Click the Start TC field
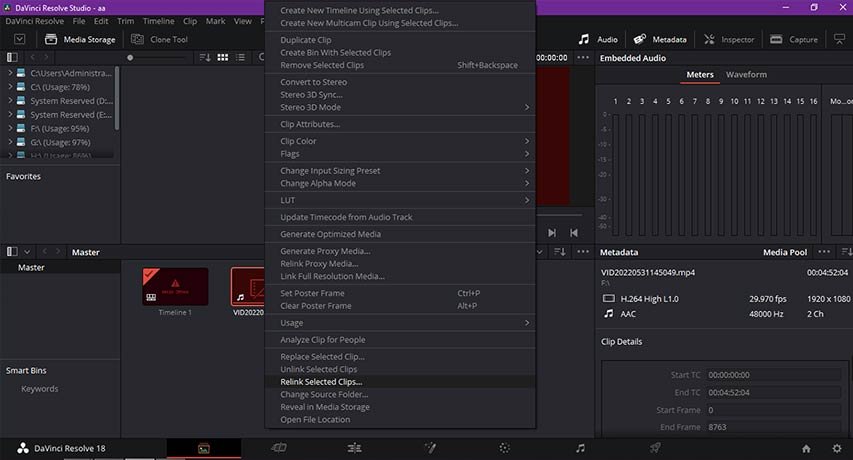 pyautogui.click(x=774, y=375)
